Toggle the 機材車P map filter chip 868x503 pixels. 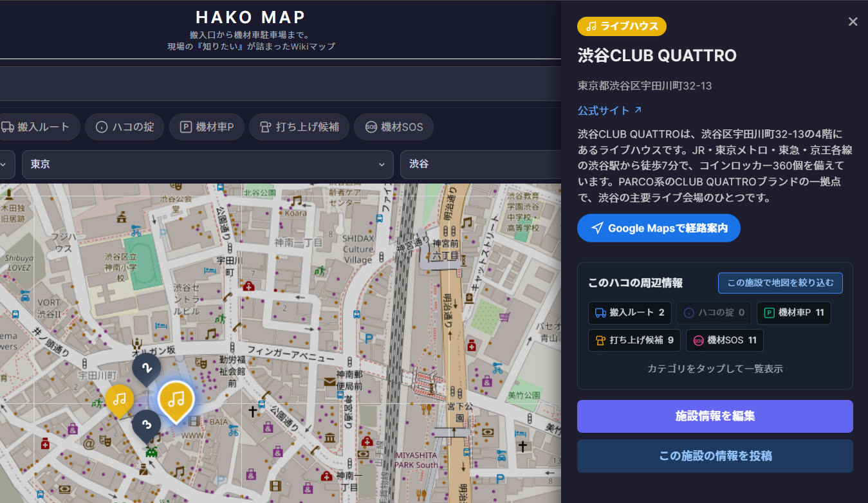coord(206,127)
